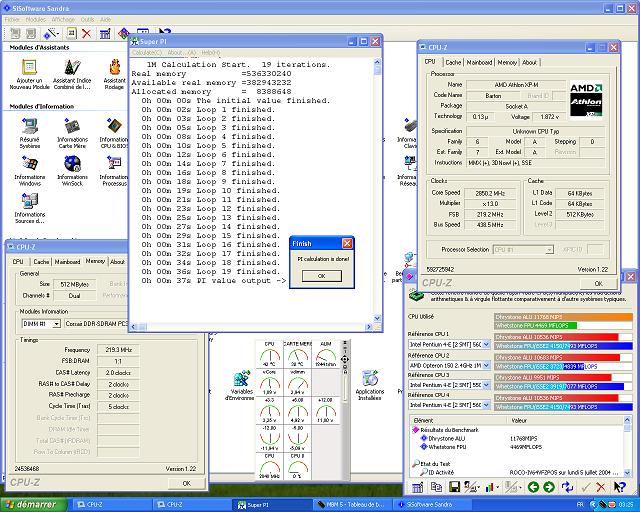Switch to CPU tab in CPU-Z memory window
The width and height of the screenshot is (640, 512).
[18, 262]
